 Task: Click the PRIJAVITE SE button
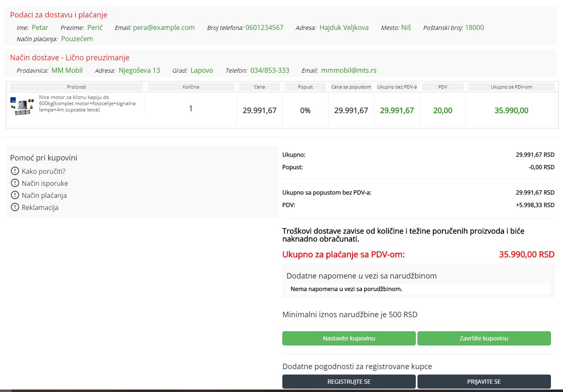(x=484, y=382)
